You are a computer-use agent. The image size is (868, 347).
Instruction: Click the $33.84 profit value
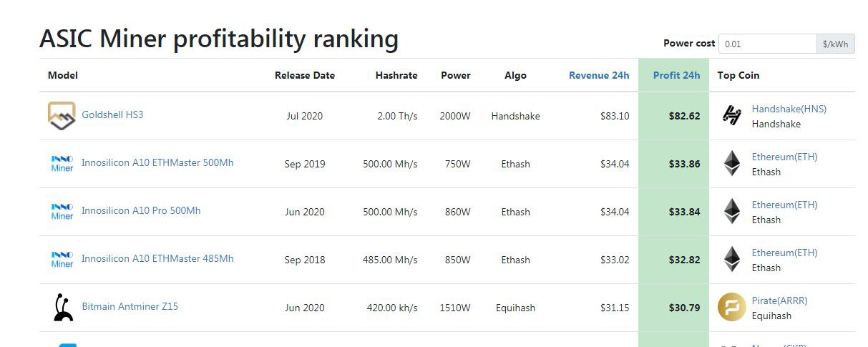tap(684, 212)
